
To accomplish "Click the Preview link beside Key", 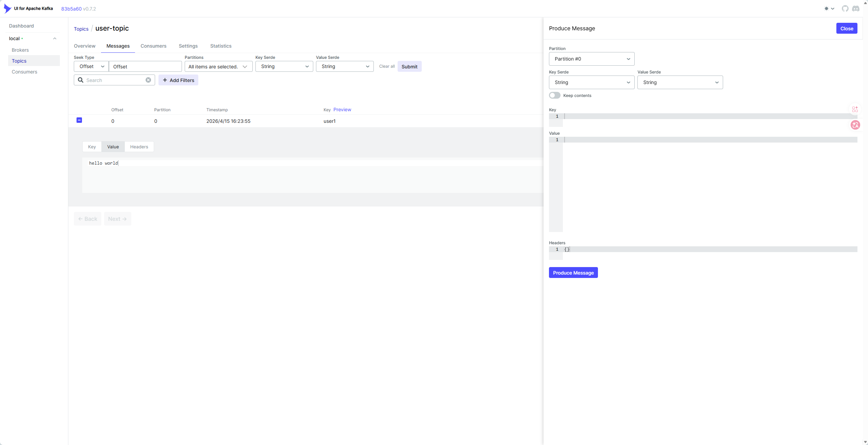I will tap(342, 110).
